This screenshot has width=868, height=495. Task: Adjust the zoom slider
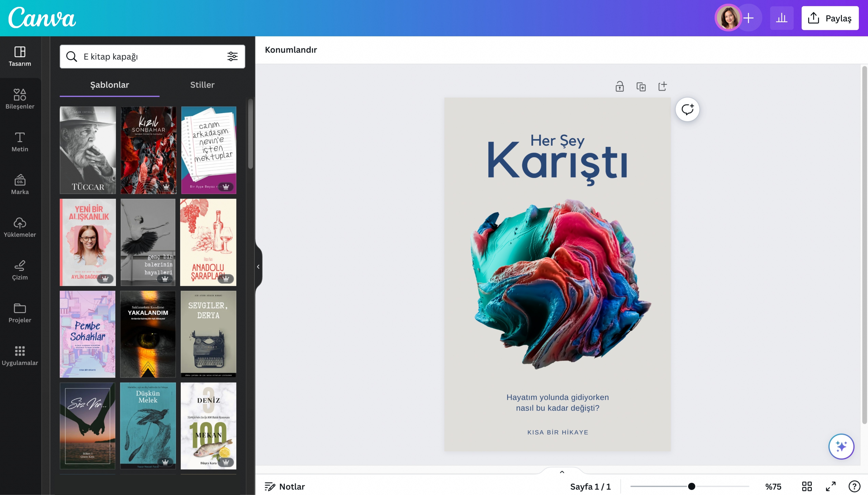(x=691, y=486)
